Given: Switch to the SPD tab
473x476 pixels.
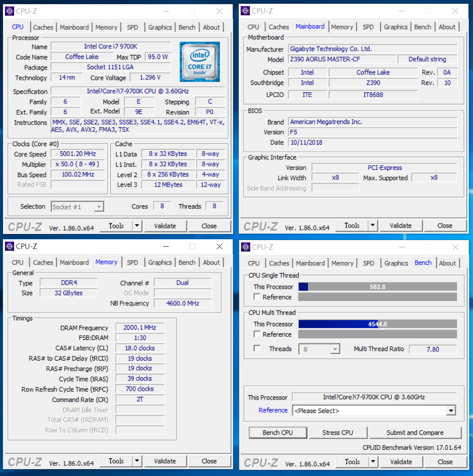Looking at the screenshot, I should 133,27.
